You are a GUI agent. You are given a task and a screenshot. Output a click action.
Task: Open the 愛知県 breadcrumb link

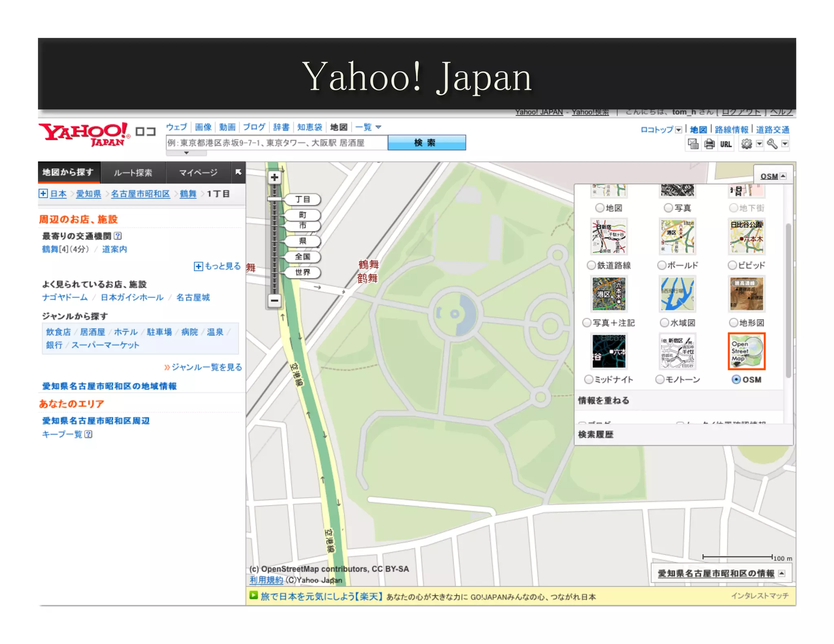(x=88, y=194)
